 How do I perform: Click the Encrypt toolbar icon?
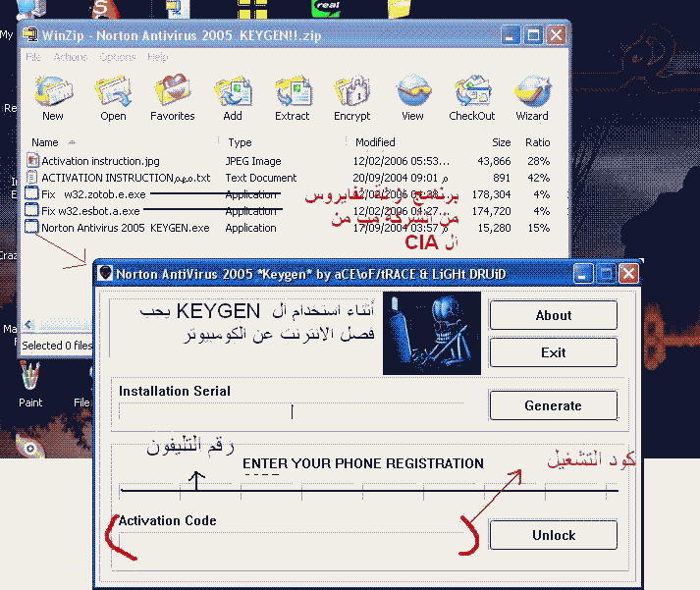click(351, 98)
